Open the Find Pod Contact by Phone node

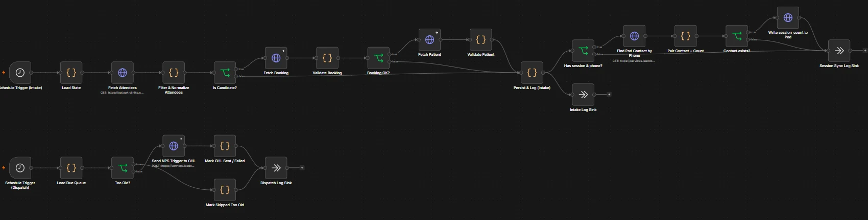(634, 36)
